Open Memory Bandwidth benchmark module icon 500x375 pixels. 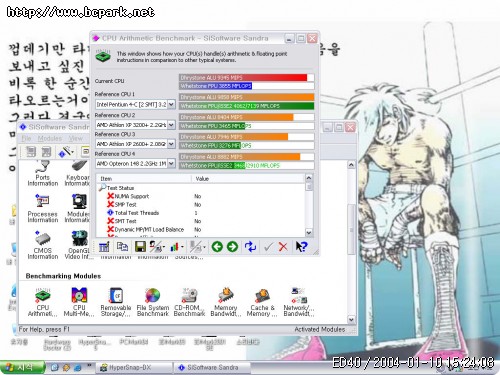coord(225,303)
